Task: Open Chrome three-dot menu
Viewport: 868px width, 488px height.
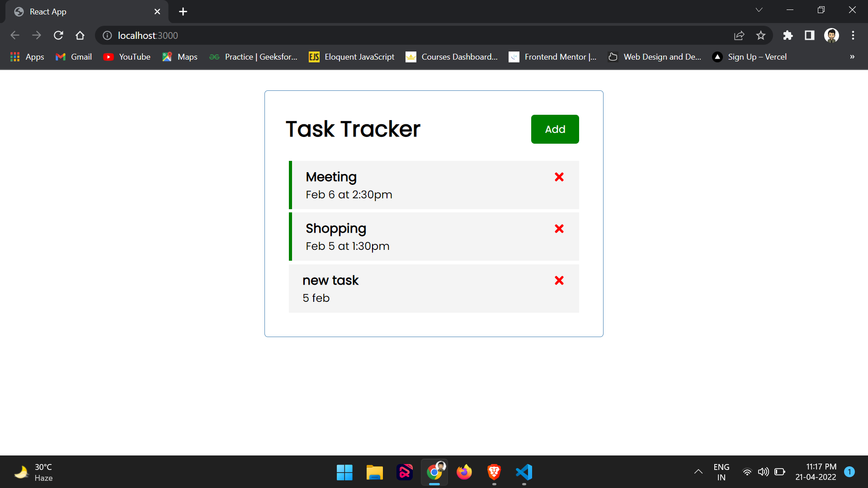Action: [x=853, y=35]
